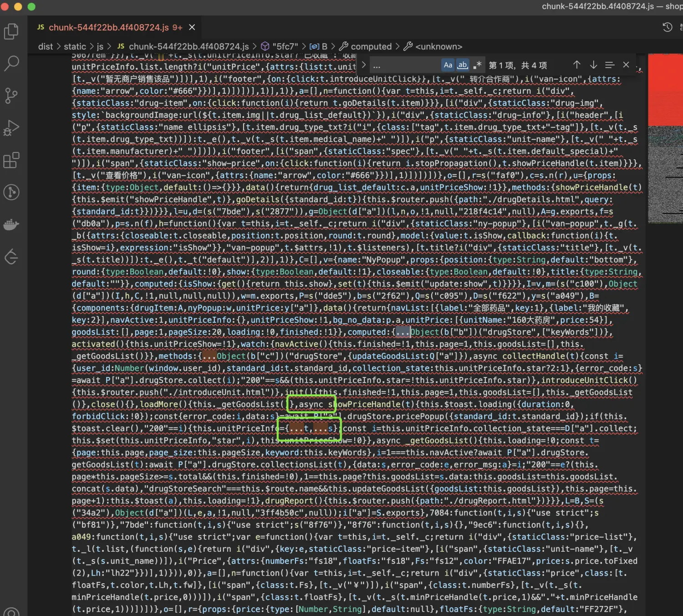This screenshot has width=683, height=616.
Task: Click the static folder breadcrumb
Action: pyautogui.click(x=75, y=46)
